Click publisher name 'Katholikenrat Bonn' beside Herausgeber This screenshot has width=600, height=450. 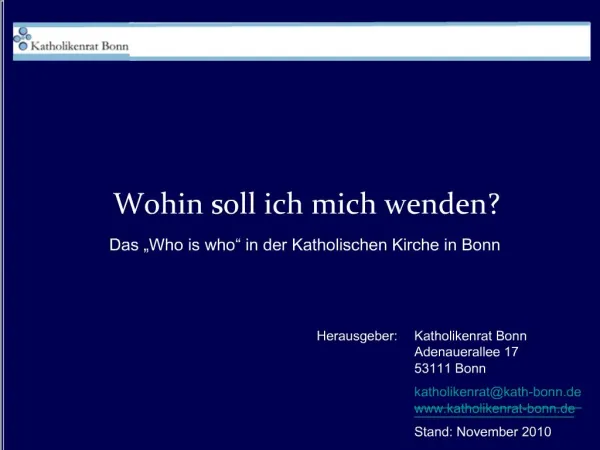point(470,336)
